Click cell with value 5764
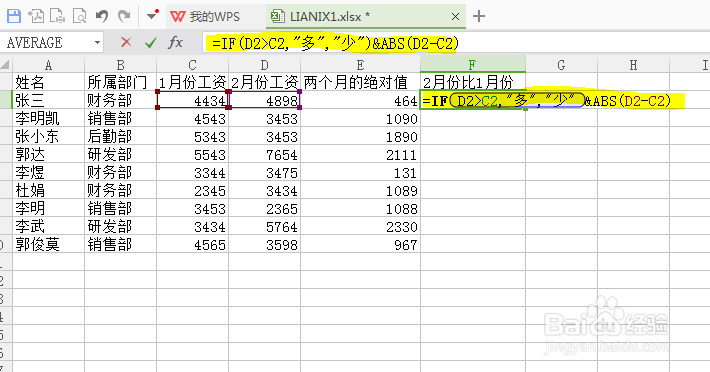Screen dimensions: 710x372 pos(264,226)
